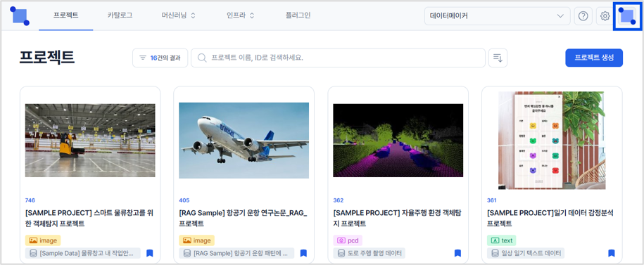Click the app logo in top-left corner

pyautogui.click(x=19, y=16)
